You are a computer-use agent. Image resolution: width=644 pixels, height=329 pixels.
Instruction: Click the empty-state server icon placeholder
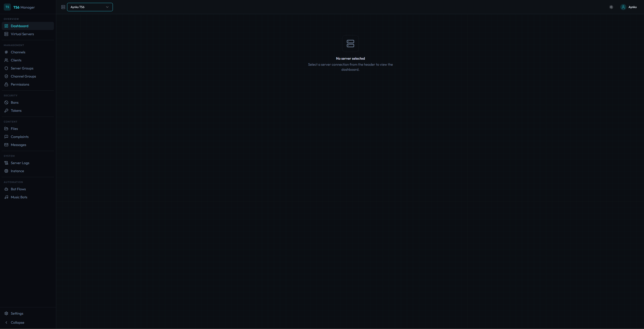point(350,44)
